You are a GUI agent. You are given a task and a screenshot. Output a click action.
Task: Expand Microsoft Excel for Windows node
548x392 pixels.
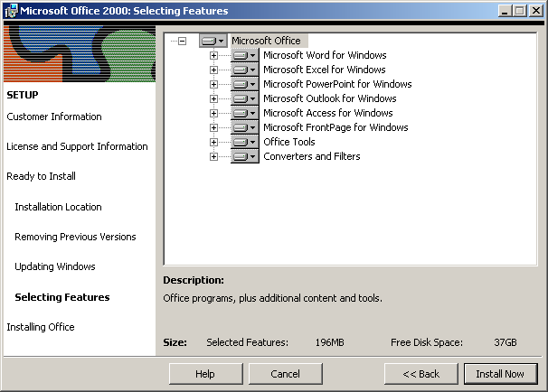coord(213,70)
